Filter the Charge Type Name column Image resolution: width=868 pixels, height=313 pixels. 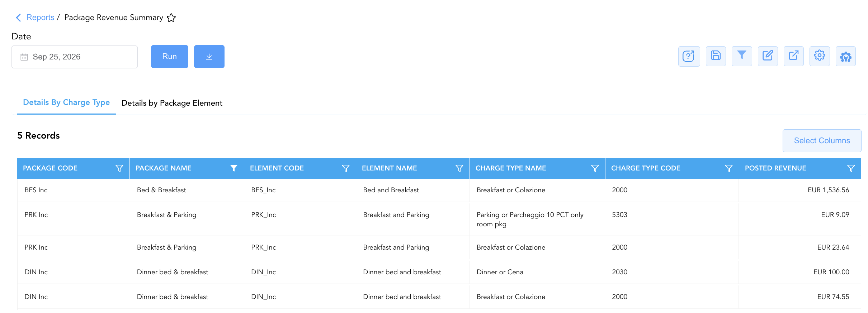[x=595, y=168]
